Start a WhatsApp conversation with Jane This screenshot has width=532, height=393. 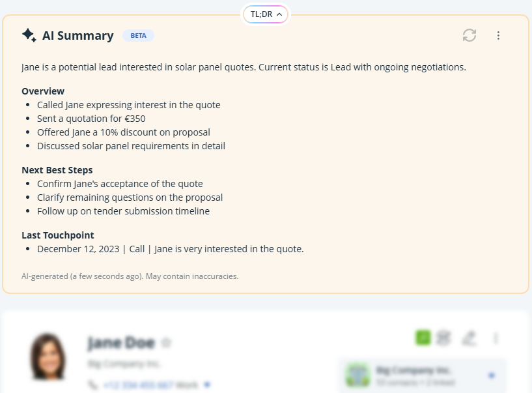click(423, 338)
